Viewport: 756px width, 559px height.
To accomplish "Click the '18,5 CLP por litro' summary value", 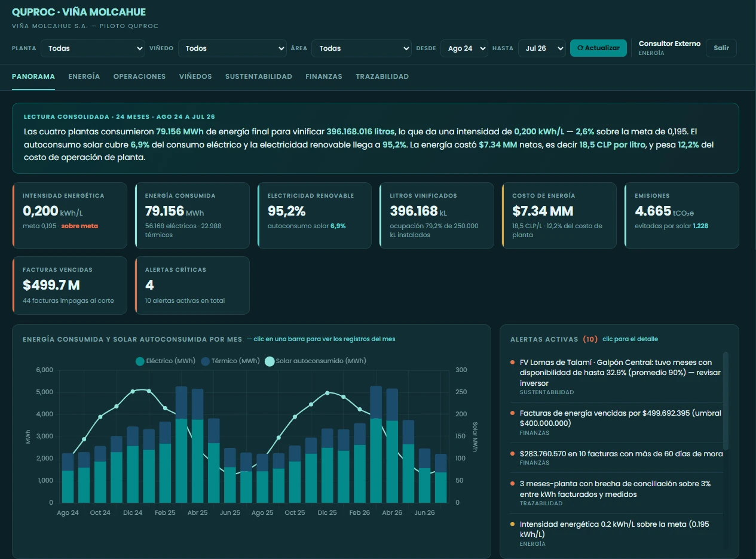I will pos(613,145).
